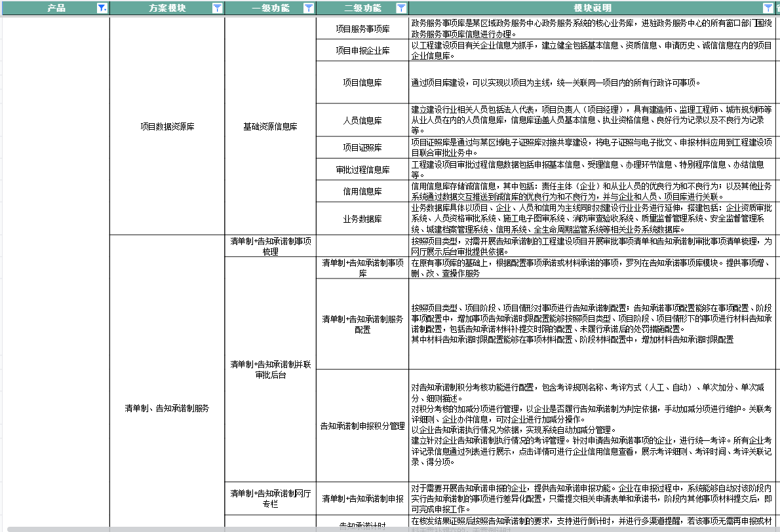The height and width of the screenshot is (532, 780).
Task: Select the 告知承诺制申报积分管理 cell
Action: click(362, 426)
